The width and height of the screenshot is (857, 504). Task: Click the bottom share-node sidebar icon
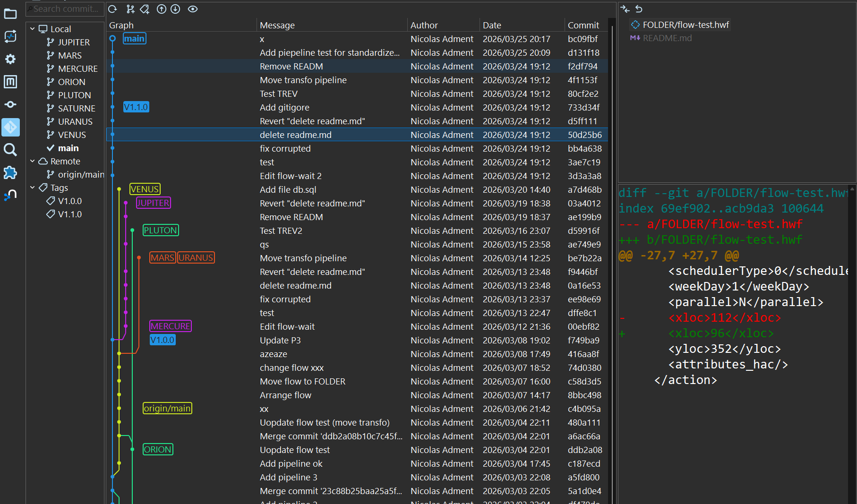(x=10, y=195)
